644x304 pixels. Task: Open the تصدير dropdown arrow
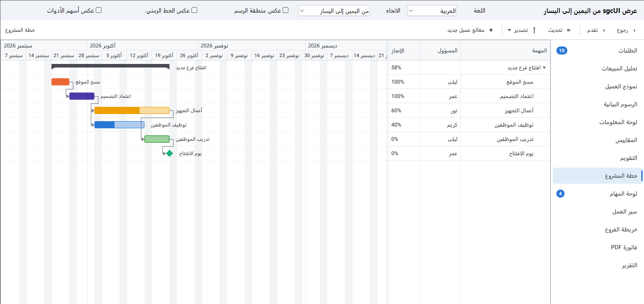tap(509, 30)
